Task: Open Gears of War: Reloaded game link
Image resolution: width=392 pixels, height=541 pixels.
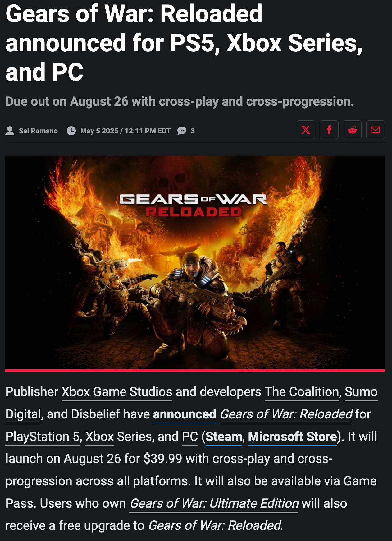Action: [286, 414]
